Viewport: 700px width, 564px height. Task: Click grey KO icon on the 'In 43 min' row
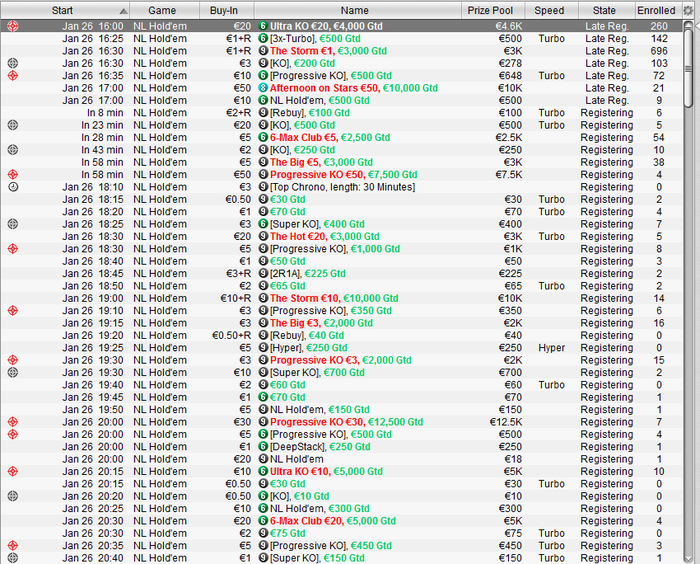coord(13,150)
